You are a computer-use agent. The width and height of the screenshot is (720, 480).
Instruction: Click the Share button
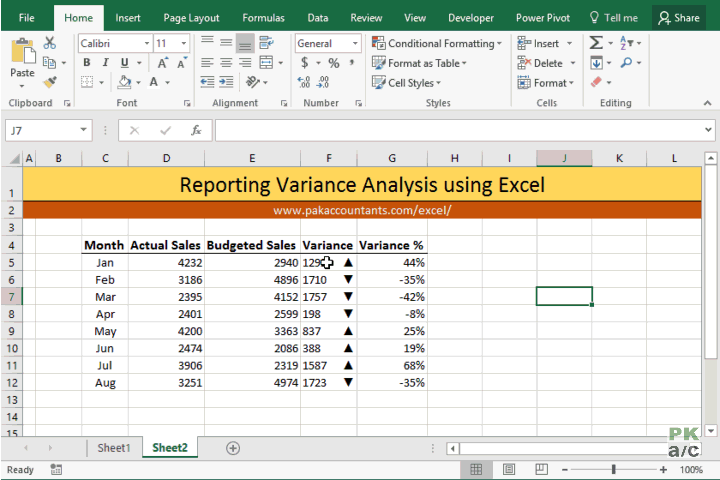tap(679, 18)
